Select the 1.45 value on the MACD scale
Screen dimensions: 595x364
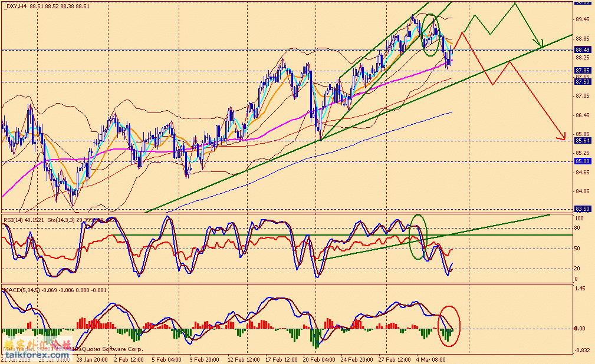point(580,289)
